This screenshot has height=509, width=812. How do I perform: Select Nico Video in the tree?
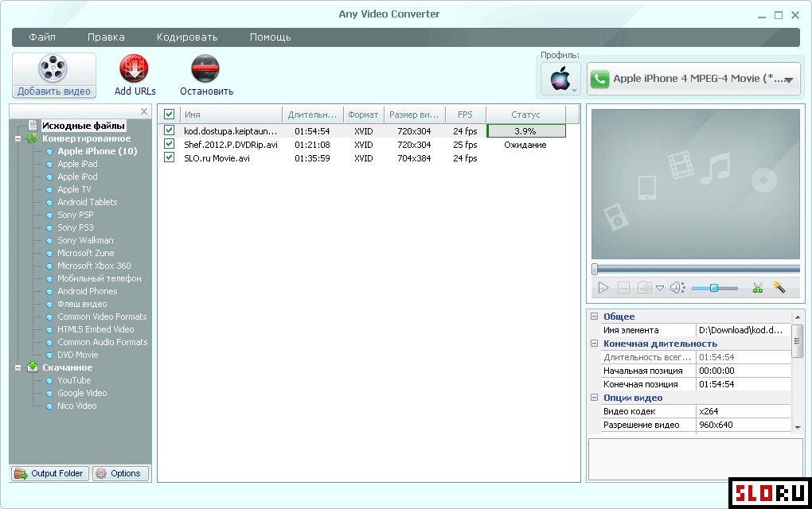click(77, 406)
